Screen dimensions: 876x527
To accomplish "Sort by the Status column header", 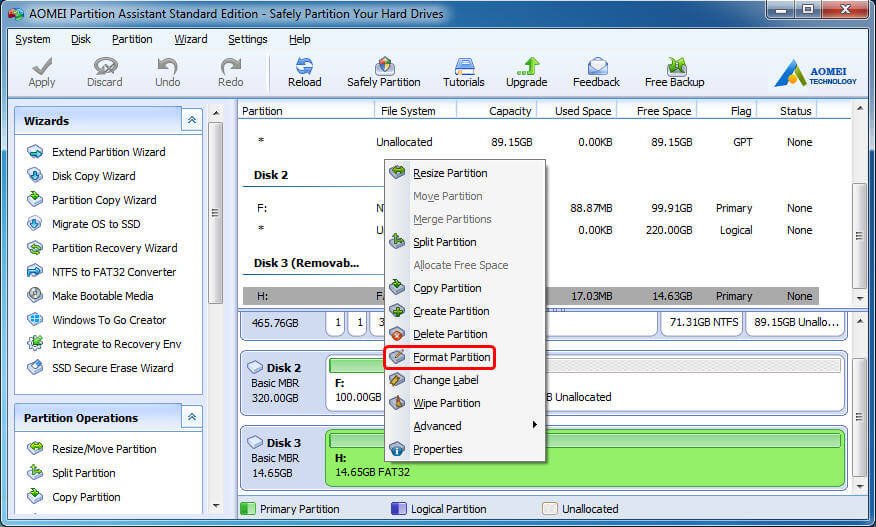I will click(x=787, y=111).
